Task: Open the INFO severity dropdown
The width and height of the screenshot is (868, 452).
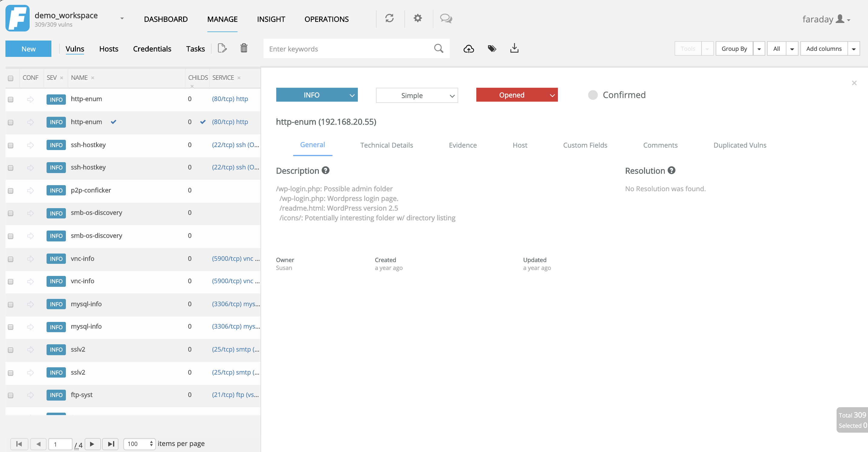Action: pos(316,95)
